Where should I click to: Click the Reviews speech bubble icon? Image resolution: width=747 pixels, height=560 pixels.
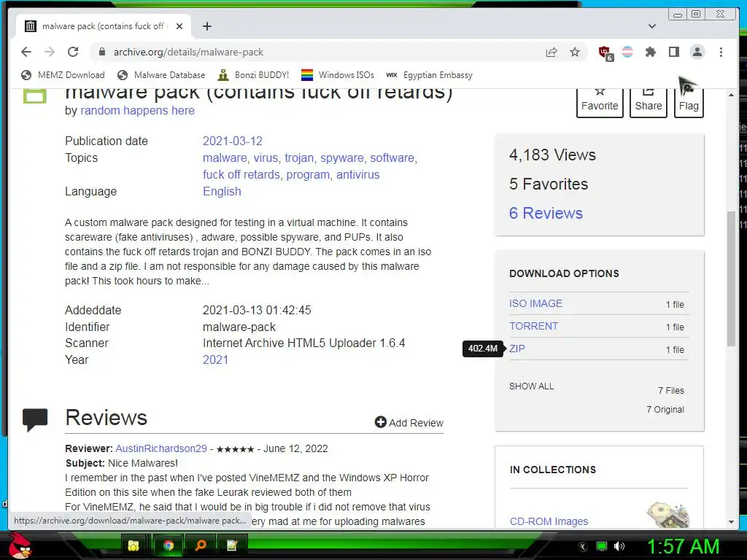point(35,419)
